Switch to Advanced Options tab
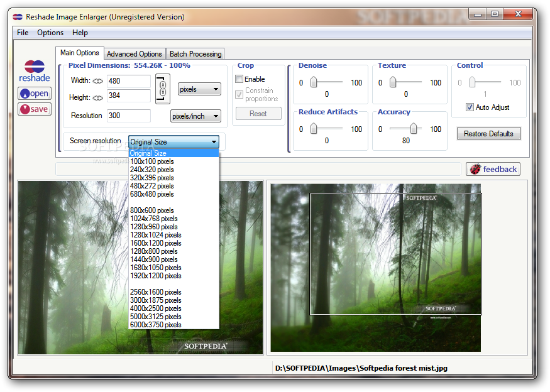 click(x=135, y=54)
